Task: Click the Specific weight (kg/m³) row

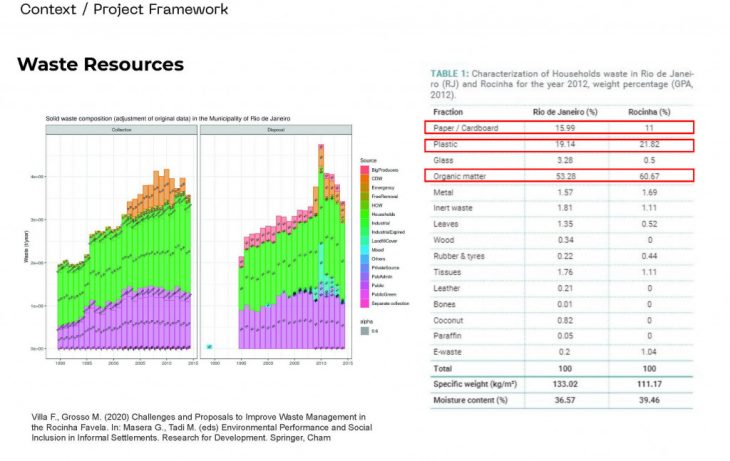Action: click(560, 384)
